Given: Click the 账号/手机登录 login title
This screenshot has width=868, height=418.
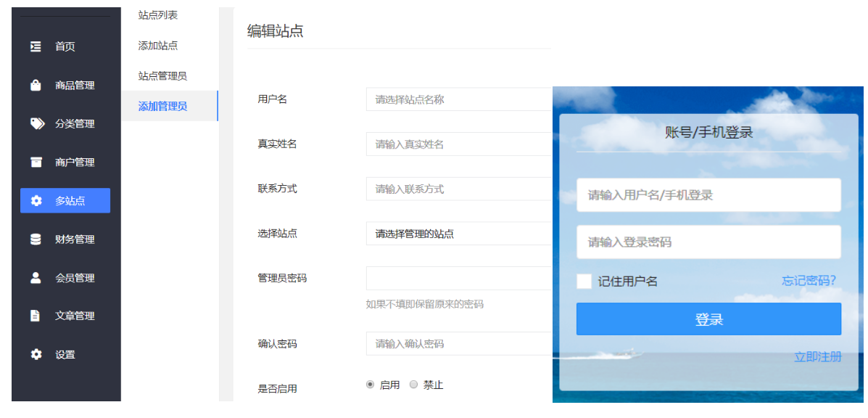Looking at the screenshot, I should [x=708, y=133].
